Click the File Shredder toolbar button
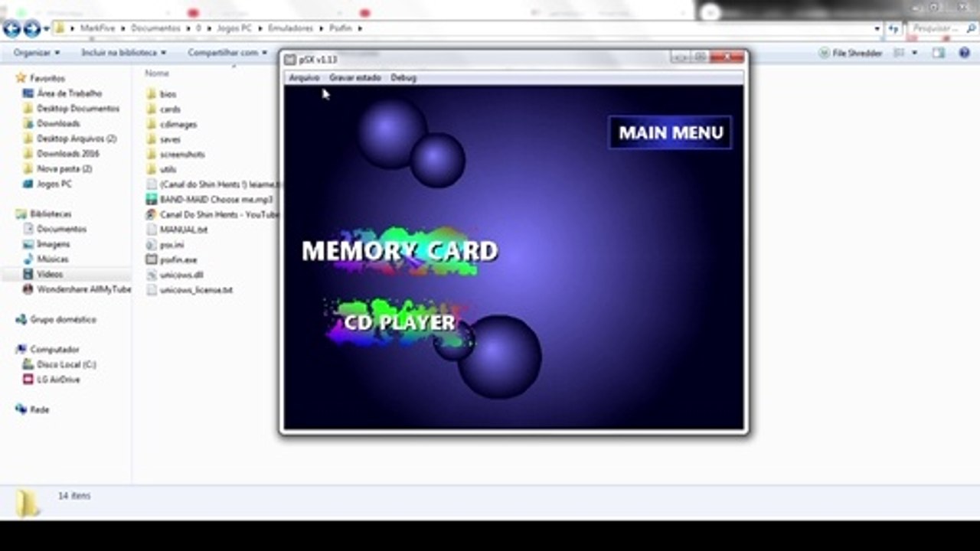The height and width of the screenshot is (551, 980). (851, 54)
